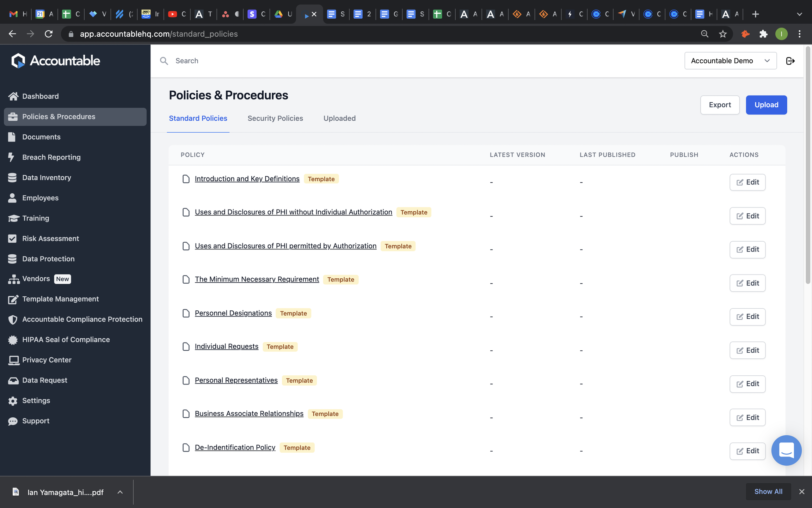Open the Dashboard home icon in the sidebar

click(13, 96)
